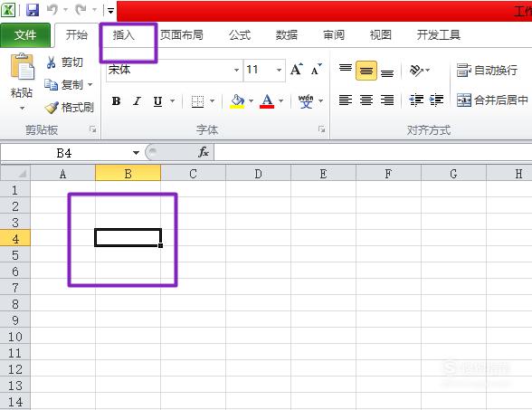Switch to the 插入 (Insert) tab

pyautogui.click(x=123, y=35)
